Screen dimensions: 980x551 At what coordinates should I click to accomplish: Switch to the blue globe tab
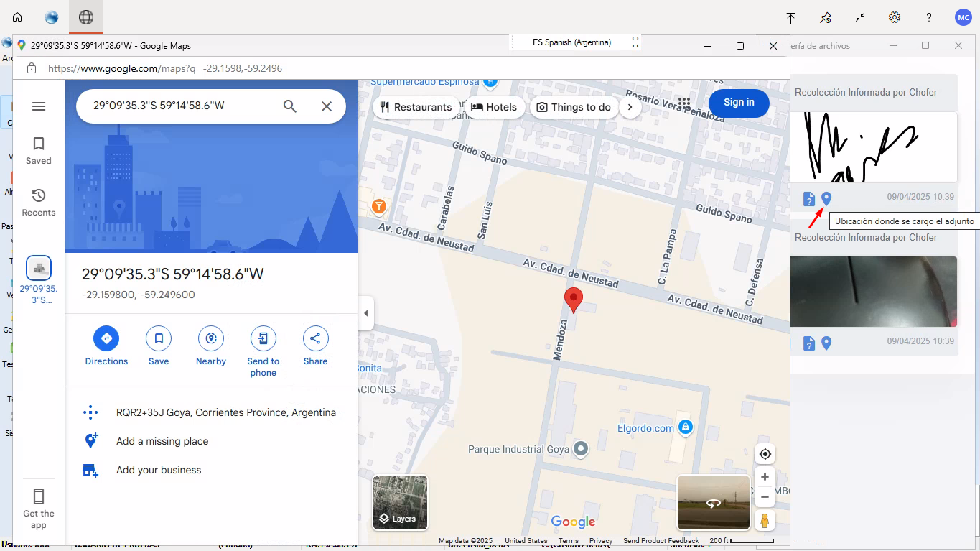point(52,17)
